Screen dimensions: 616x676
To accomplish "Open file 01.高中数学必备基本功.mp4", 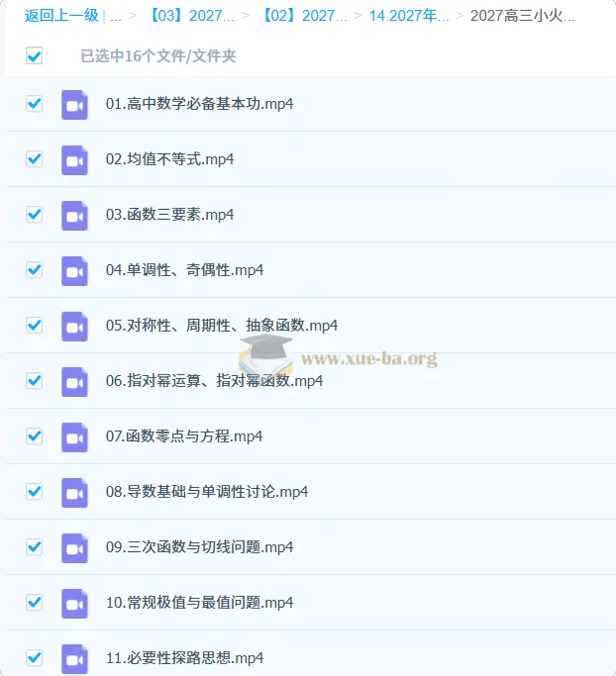I will 200,104.
